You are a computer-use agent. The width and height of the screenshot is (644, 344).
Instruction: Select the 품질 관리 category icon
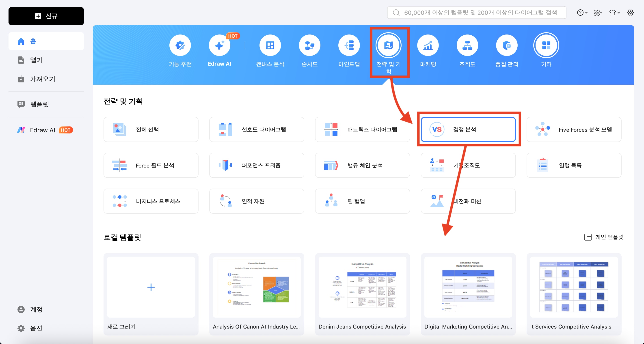pos(507,45)
